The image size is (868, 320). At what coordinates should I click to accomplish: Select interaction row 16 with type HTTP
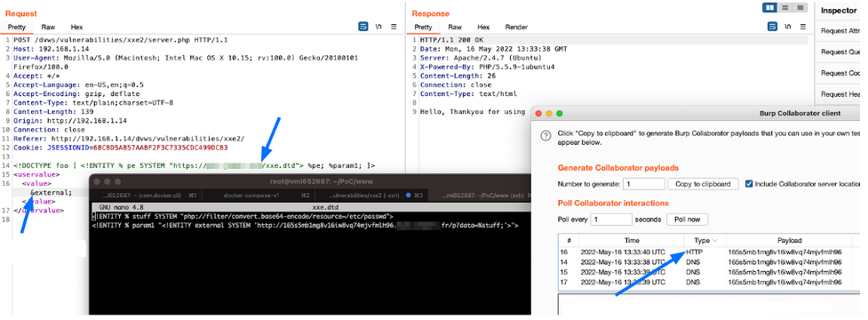[709, 252]
